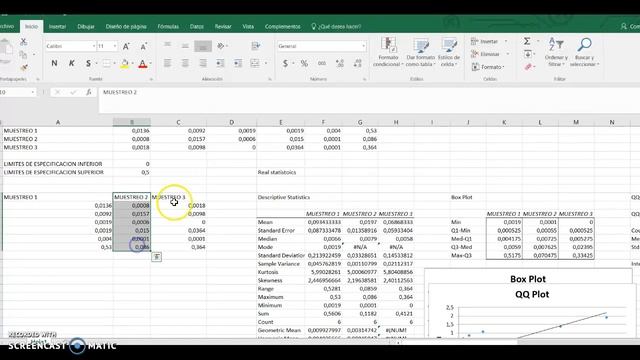Viewport: 640px width, 360px height.
Task: Align text to top
Action: point(167,46)
